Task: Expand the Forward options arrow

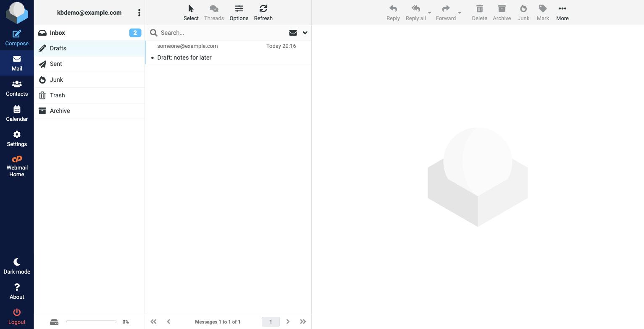Action: 459,13
